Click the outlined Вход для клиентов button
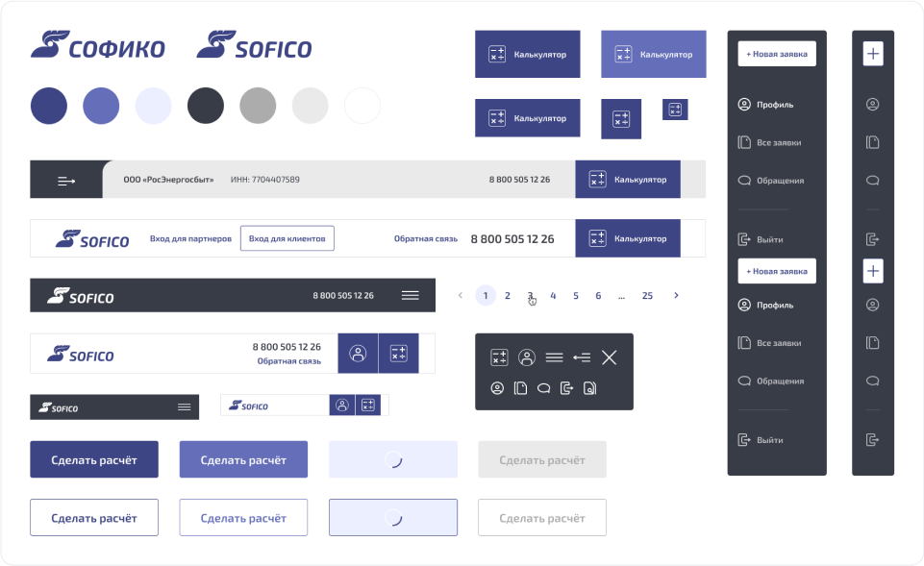The height and width of the screenshot is (566, 924). pyautogui.click(x=287, y=238)
